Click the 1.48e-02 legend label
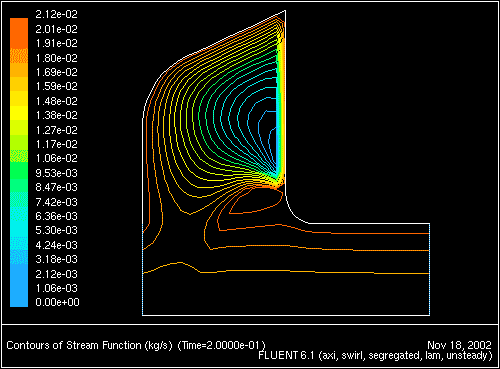This screenshot has height=369, width=500. click(56, 101)
